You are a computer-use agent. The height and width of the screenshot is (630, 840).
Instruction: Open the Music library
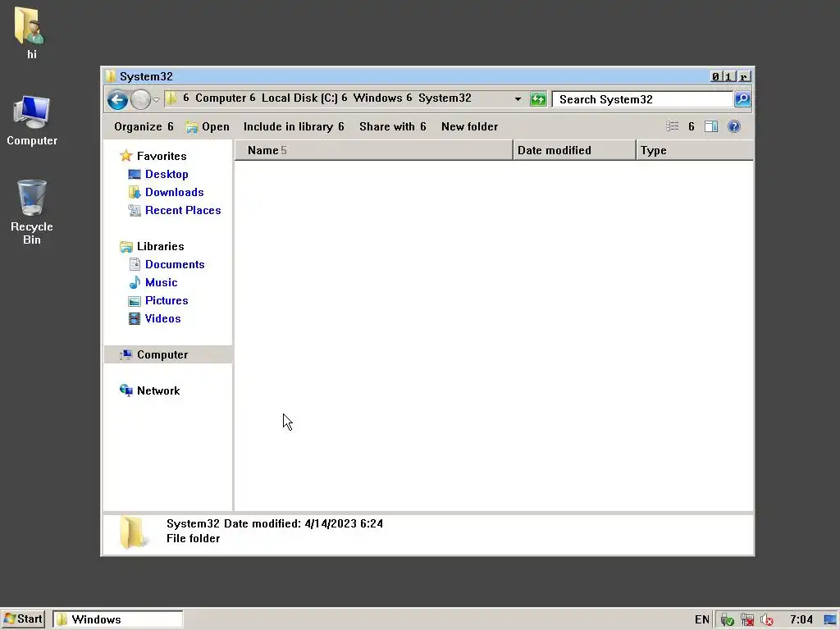click(161, 282)
